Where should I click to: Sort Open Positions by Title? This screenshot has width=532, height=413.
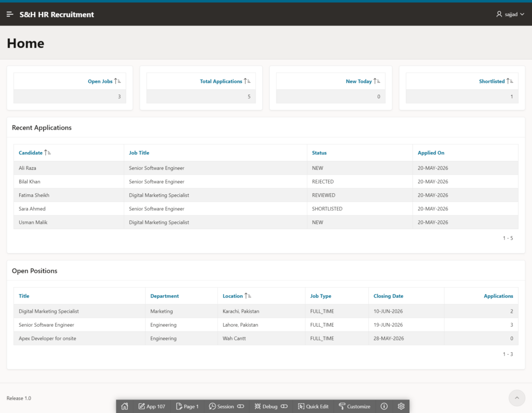[x=24, y=296]
